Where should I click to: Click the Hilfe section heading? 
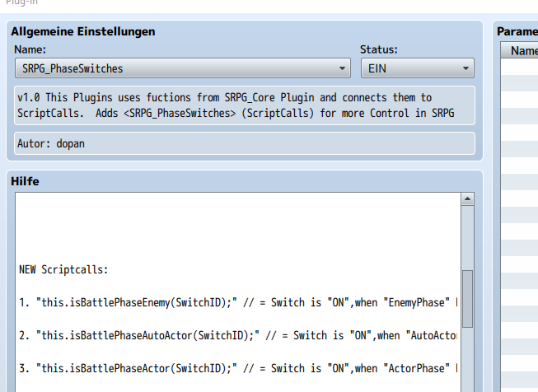coord(25,181)
